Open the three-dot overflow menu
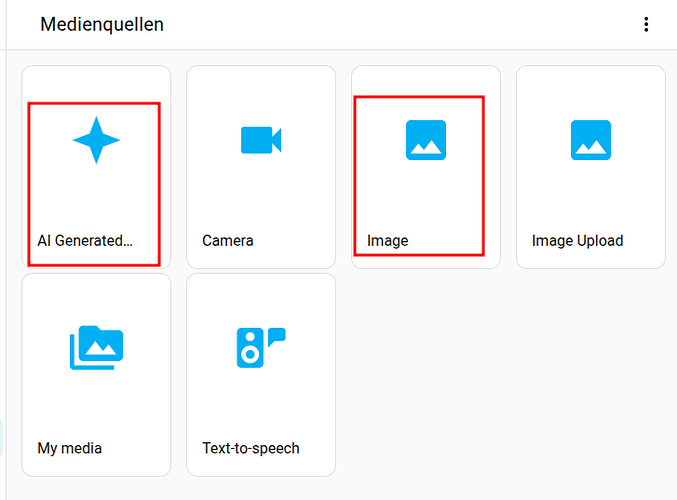 647,24
